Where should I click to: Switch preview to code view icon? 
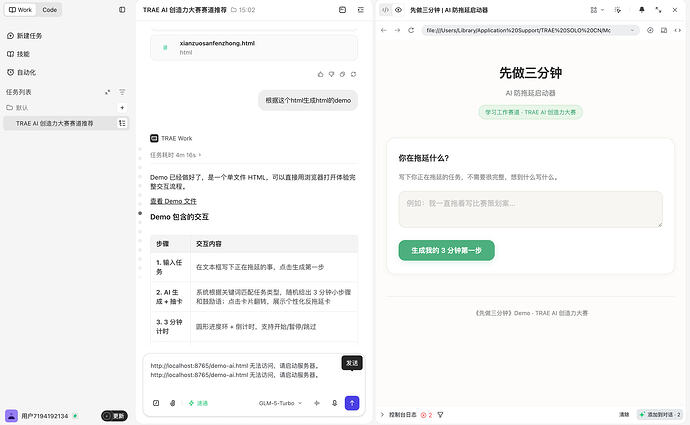click(x=385, y=10)
